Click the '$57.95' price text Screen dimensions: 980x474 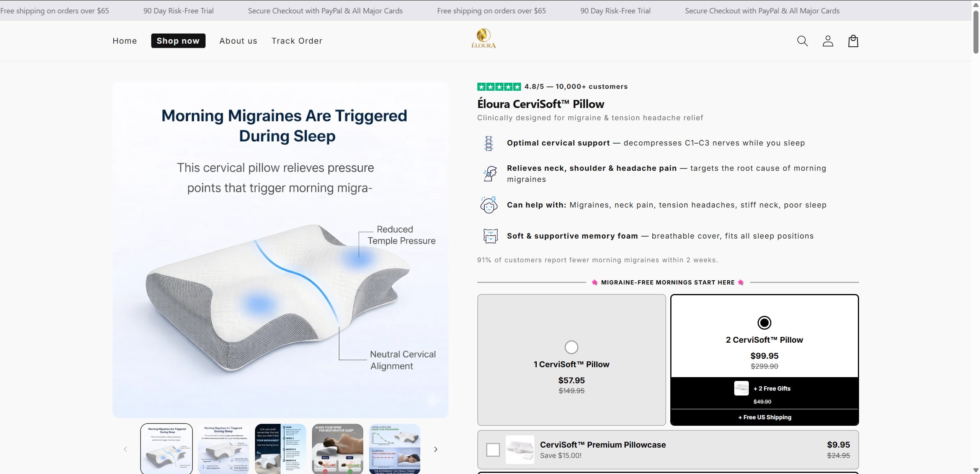572,380
